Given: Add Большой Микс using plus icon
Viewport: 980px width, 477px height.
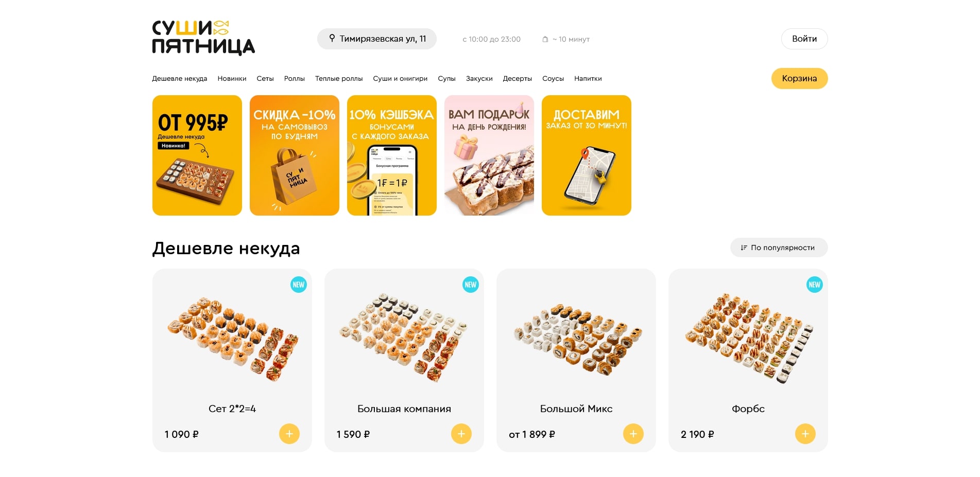Looking at the screenshot, I should click(633, 434).
